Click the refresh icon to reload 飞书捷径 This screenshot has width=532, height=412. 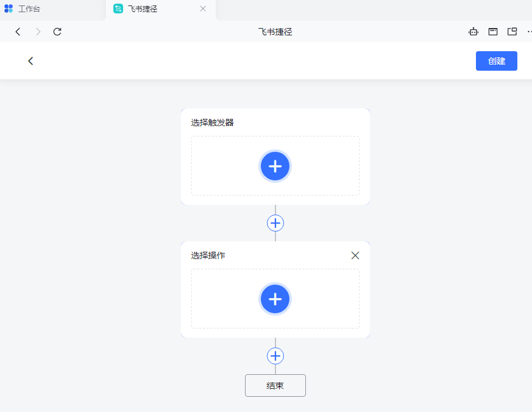coord(57,32)
